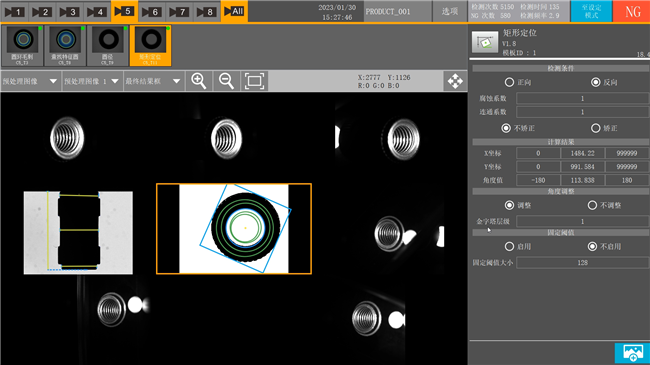Click the 连通系数 input field
The image size is (650, 365).
[582, 112]
